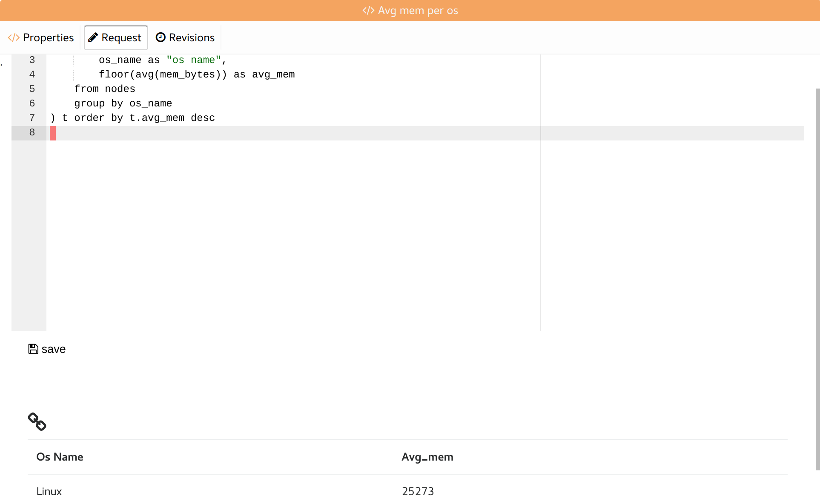Click the 'Avg mem per os' title
820x504 pixels.
tap(418, 11)
